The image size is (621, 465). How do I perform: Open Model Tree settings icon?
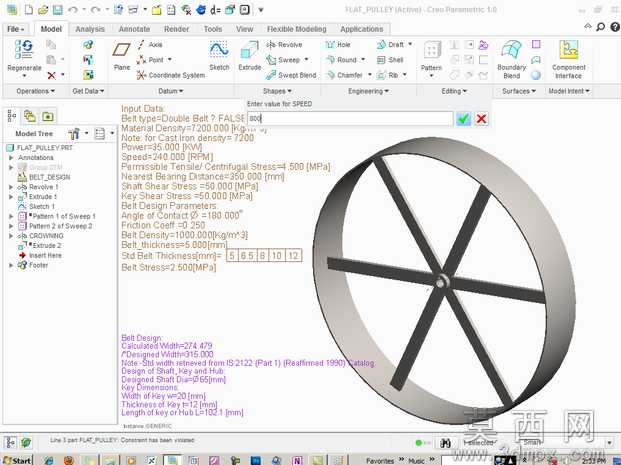(x=74, y=133)
